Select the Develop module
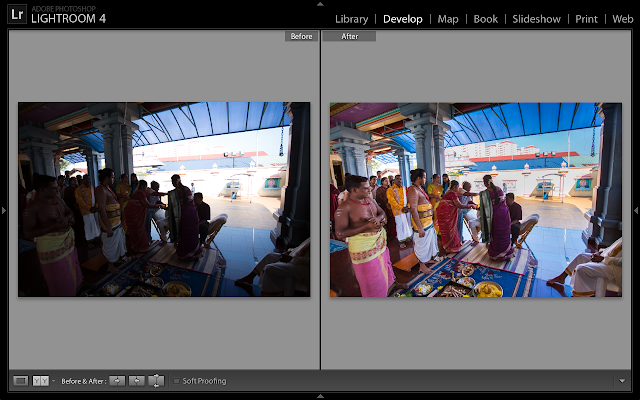640x400 pixels. pyautogui.click(x=402, y=19)
